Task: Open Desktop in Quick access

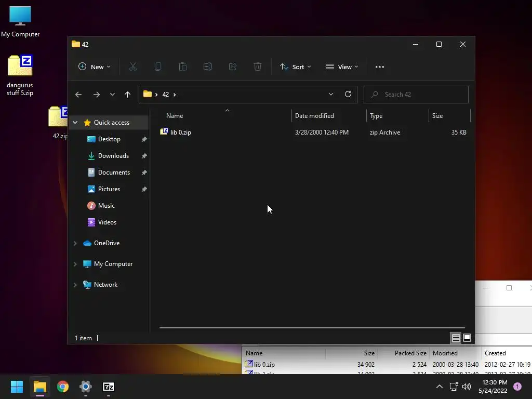Action: click(109, 139)
